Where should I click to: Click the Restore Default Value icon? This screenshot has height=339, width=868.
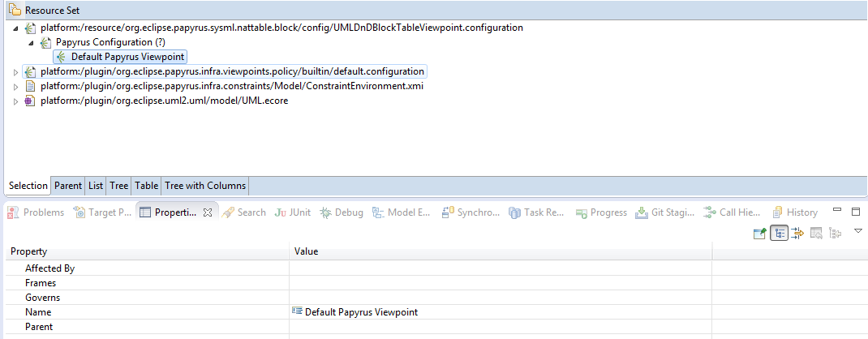[816, 233]
